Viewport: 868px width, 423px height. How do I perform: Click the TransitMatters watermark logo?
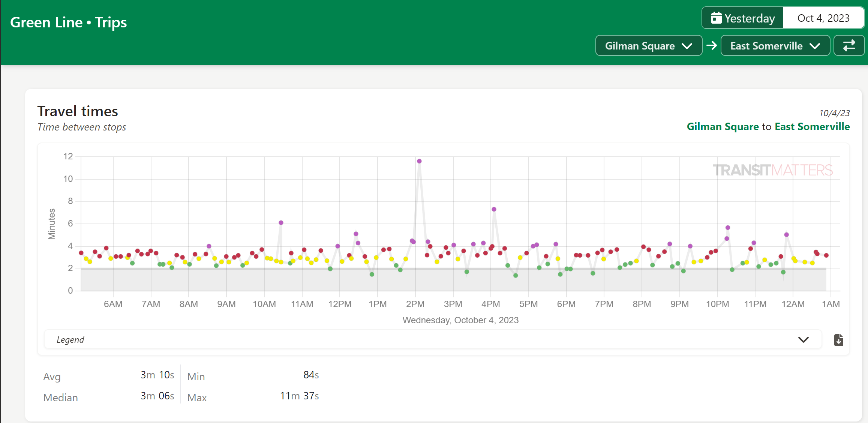(772, 170)
